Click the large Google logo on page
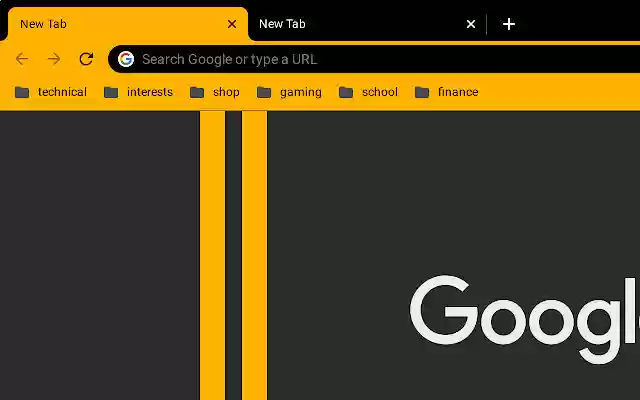 tap(525, 319)
